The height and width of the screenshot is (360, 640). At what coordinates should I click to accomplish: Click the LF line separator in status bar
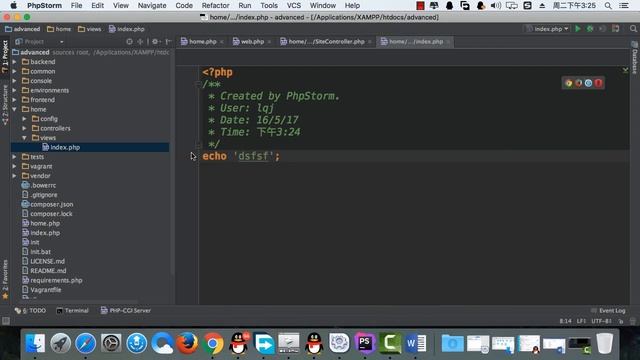[581, 321]
